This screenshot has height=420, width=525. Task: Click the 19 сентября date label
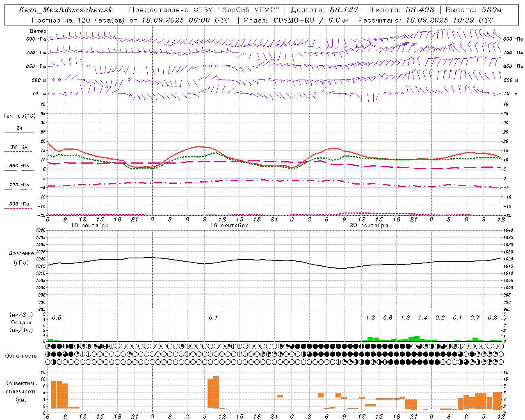(x=229, y=226)
